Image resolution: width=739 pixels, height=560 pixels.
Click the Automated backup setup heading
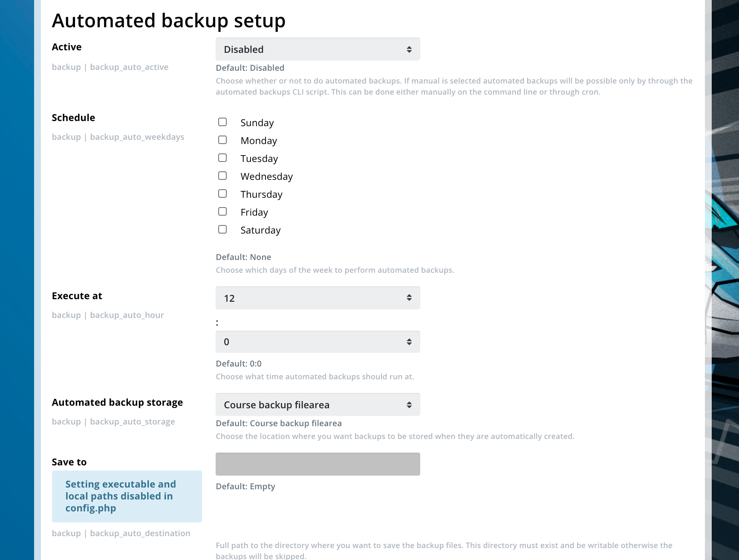169,20
